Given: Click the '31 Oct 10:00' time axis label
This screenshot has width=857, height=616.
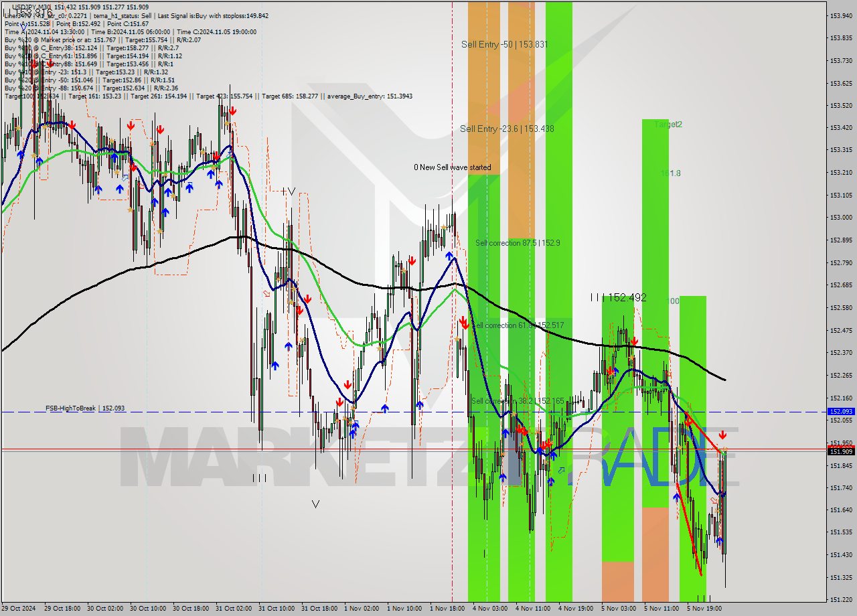Looking at the screenshot, I should point(276,609).
